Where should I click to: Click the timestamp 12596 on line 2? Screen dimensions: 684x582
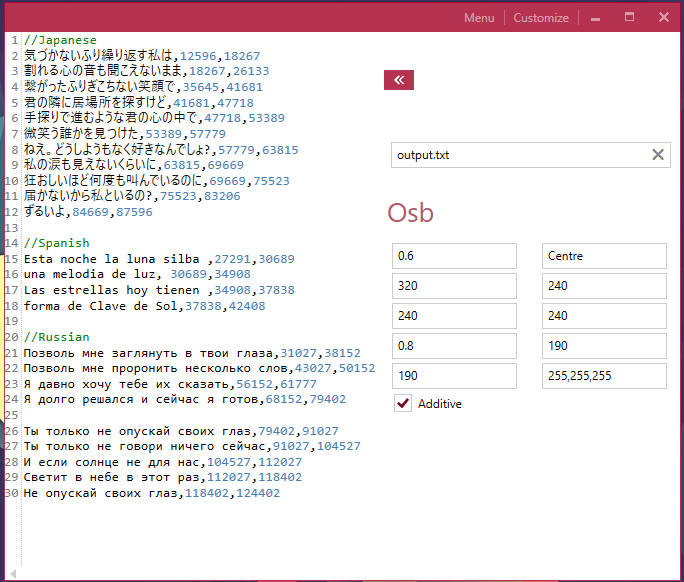198,56
